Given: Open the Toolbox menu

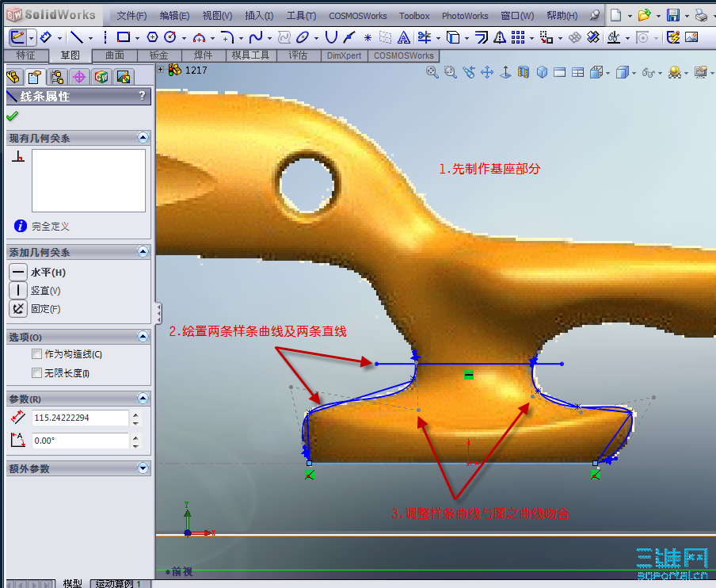Looking at the screenshot, I should click(414, 16).
